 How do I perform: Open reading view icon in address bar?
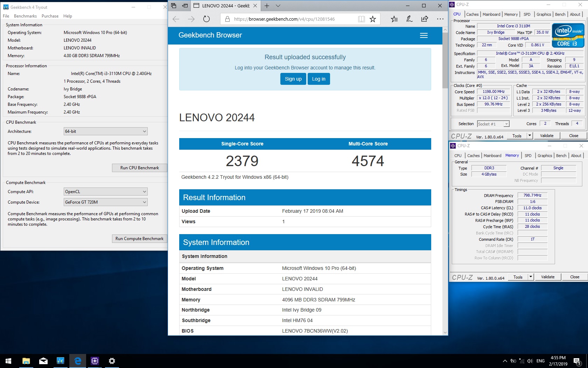coord(361,19)
